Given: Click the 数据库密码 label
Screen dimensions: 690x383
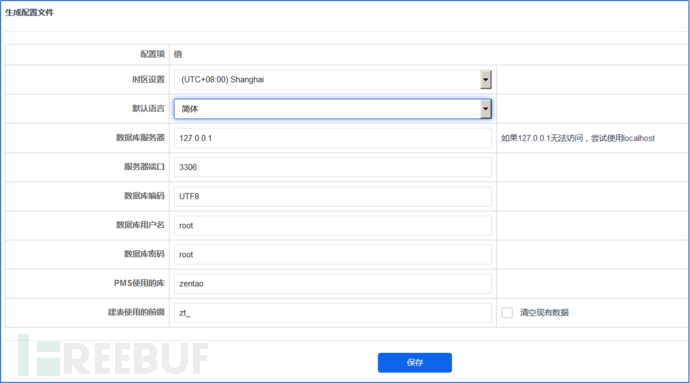Looking at the screenshot, I should [x=144, y=254].
